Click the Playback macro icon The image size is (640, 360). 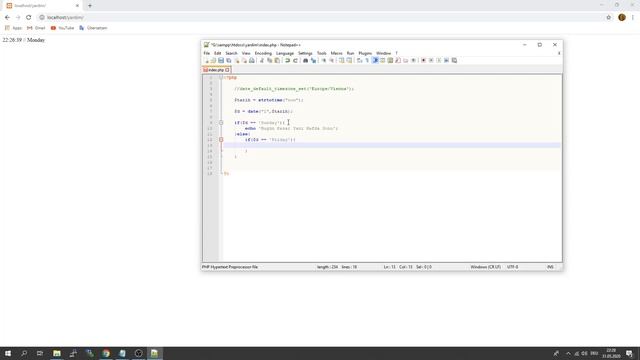point(439,60)
